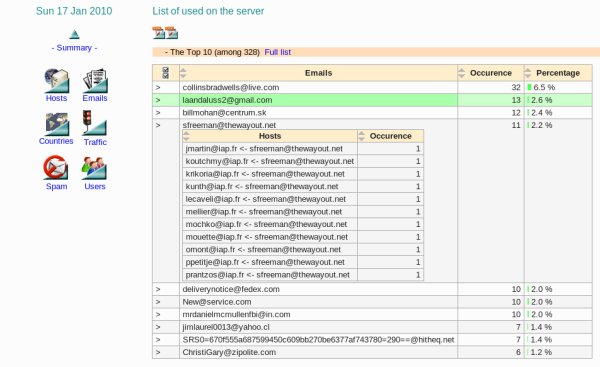Viewport: 600px width, 367px height.
Task: Click the left graph icon under the title
Action: [x=158, y=33]
